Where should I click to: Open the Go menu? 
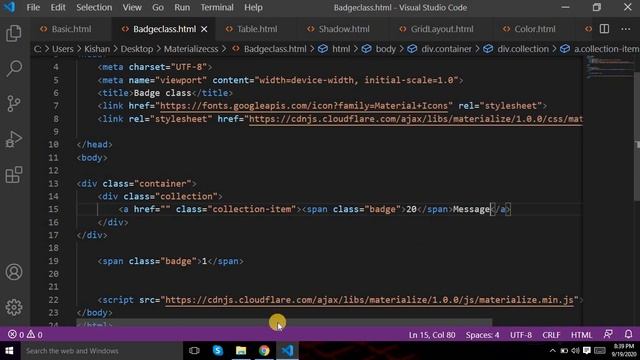(158, 7)
